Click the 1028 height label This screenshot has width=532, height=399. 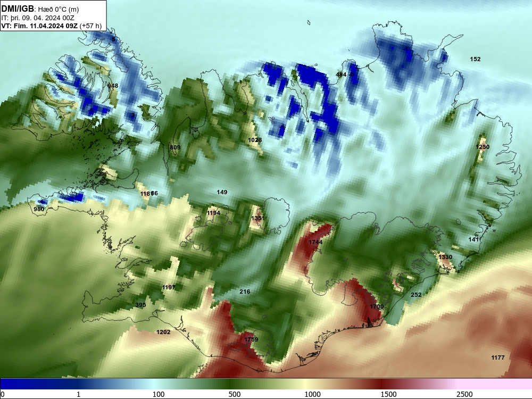click(x=255, y=140)
